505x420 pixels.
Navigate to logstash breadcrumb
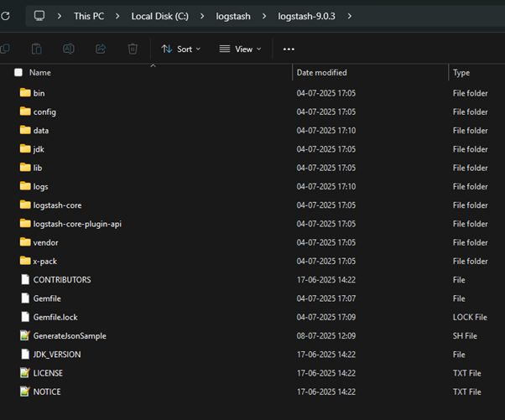[x=233, y=16]
